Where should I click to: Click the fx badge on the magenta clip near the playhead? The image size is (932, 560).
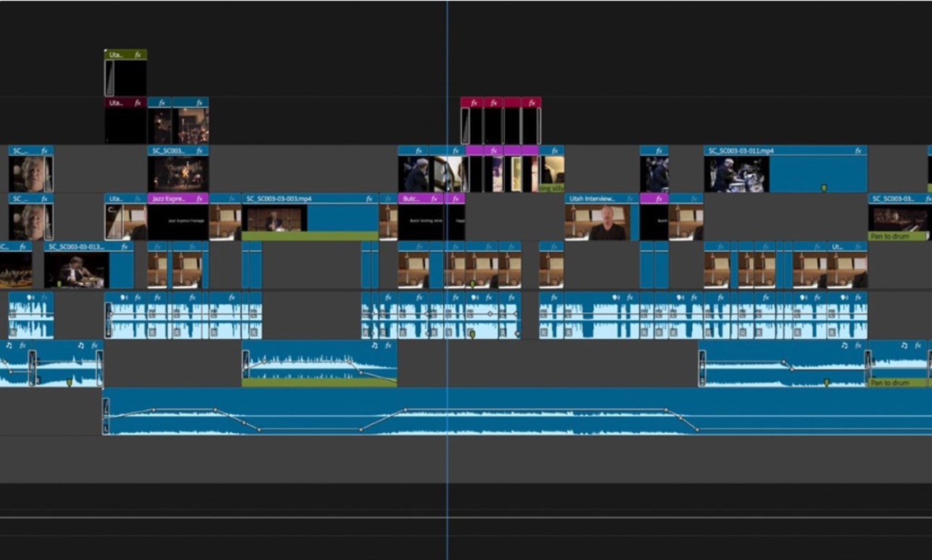click(494, 151)
